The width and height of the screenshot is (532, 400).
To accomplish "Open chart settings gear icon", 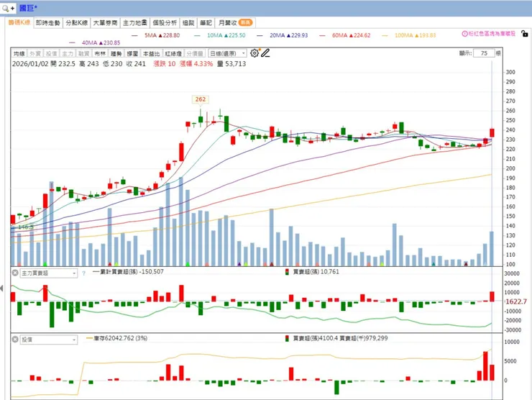I will point(254,53).
